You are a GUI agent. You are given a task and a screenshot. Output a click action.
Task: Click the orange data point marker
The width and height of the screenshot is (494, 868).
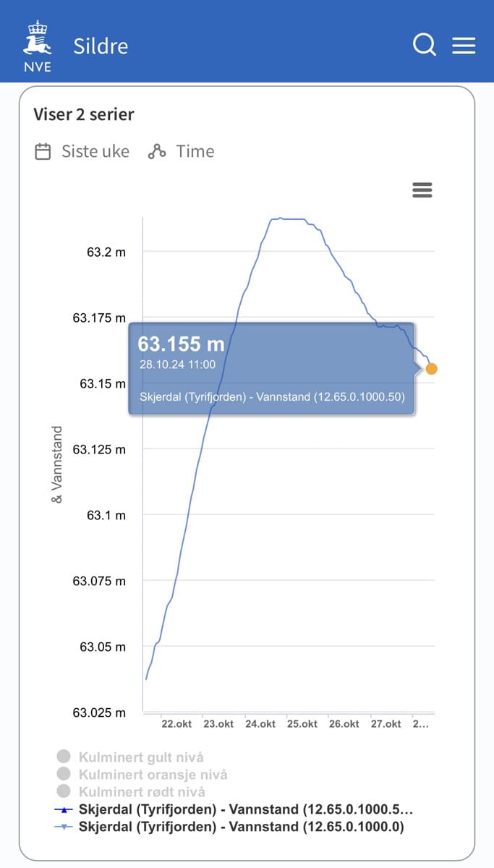432,369
